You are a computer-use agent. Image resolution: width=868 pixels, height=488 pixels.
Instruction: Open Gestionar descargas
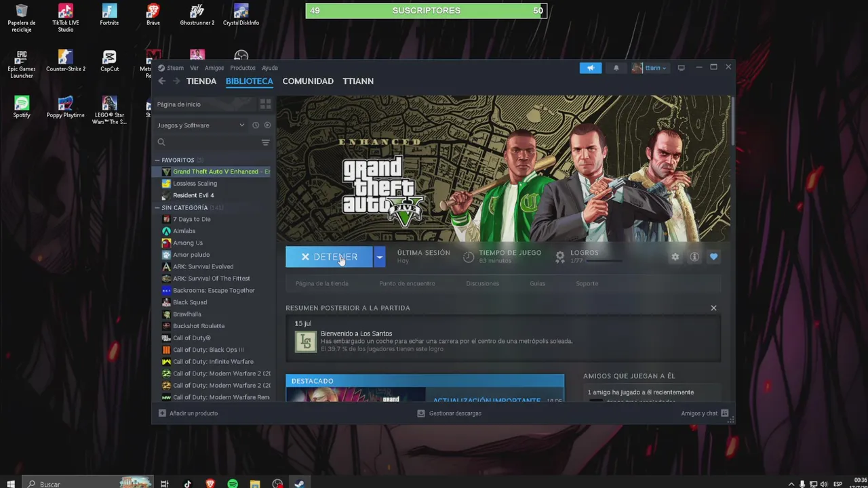pos(449,413)
